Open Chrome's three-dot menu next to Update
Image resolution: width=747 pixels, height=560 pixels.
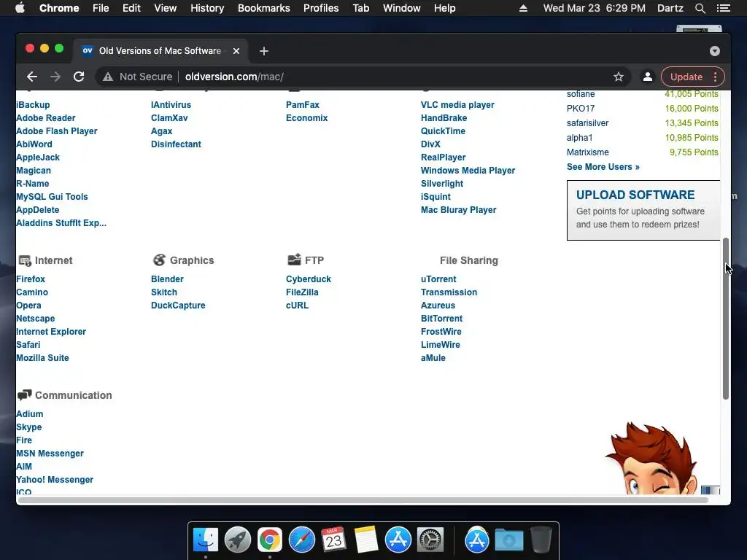click(715, 77)
